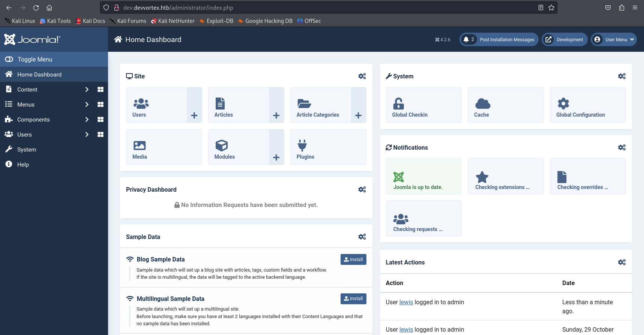This screenshot has height=335, width=644.
Task: Open the Sample Data settings gear
Action: coord(362,237)
